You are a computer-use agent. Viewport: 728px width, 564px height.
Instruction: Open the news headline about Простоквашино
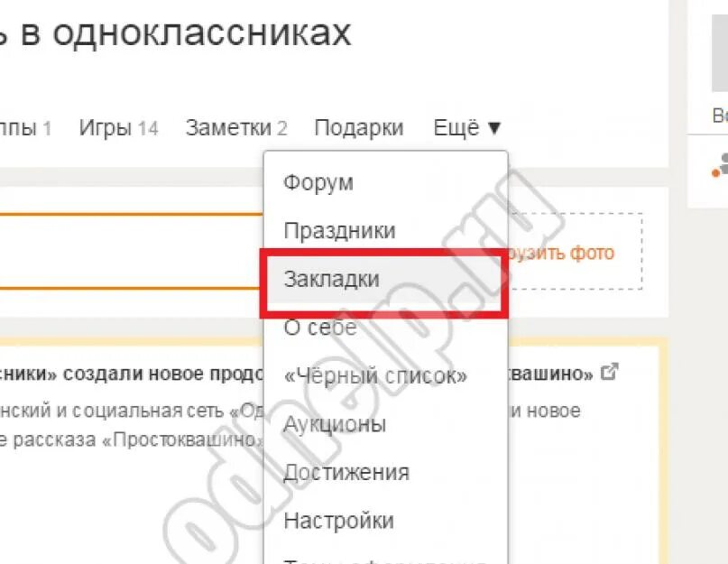coord(297,374)
